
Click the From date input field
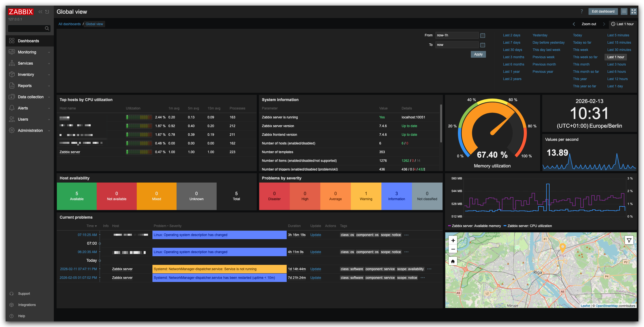pyautogui.click(x=457, y=35)
